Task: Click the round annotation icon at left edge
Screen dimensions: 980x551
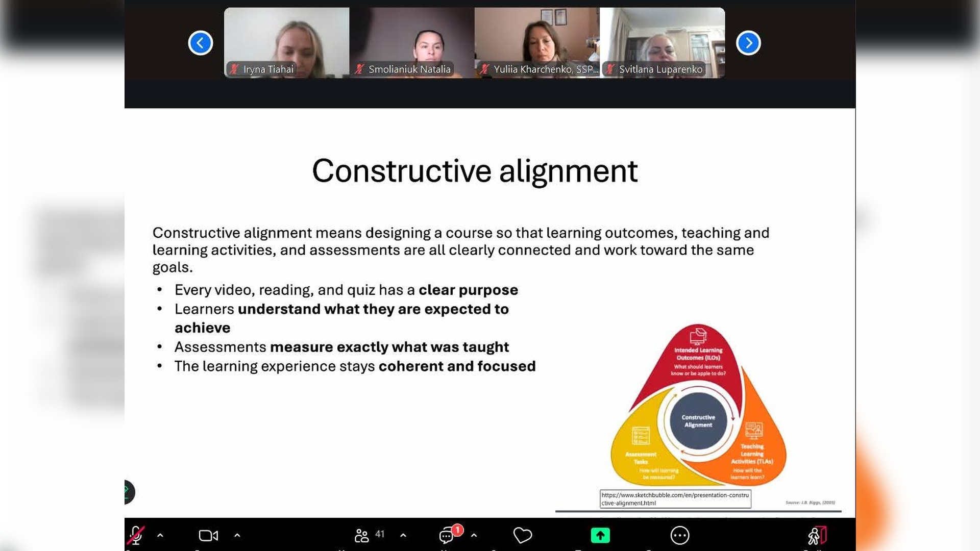Action: point(129,492)
